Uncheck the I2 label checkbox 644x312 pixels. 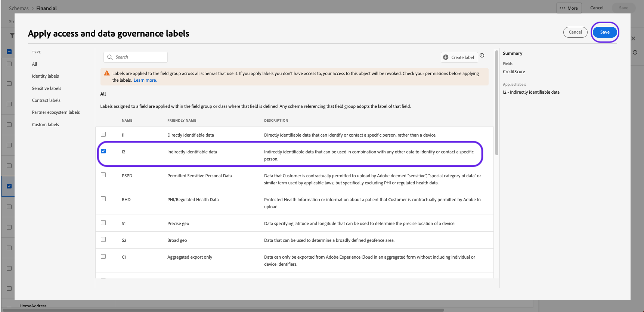[103, 151]
